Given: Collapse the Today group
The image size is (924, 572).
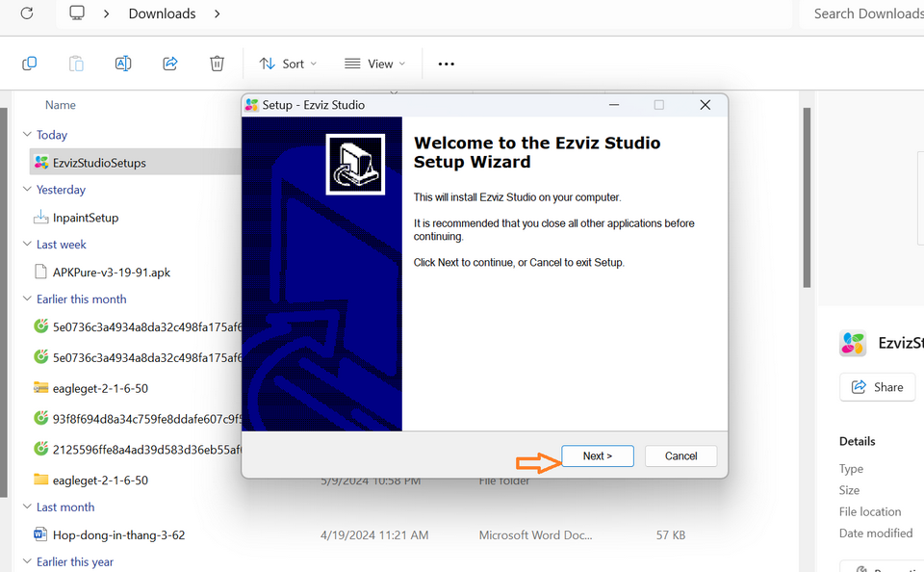Looking at the screenshot, I should pos(27,135).
